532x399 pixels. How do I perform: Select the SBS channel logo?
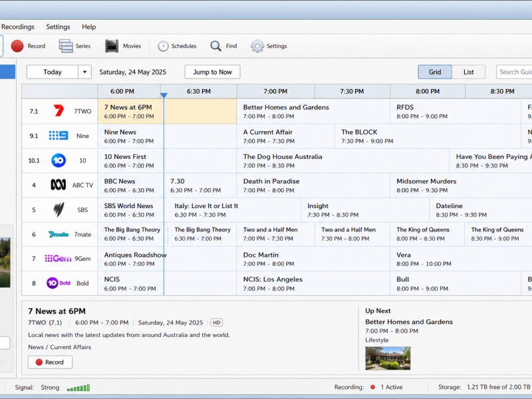point(59,209)
